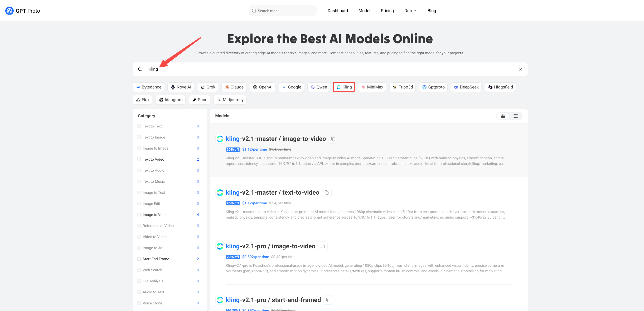
Task: Enable the Start End Frame filter
Action: (139, 259)
